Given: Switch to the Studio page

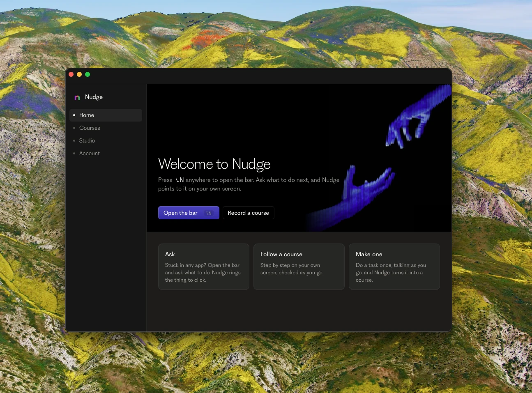Looking at the screenshot, I should point(106,140).
